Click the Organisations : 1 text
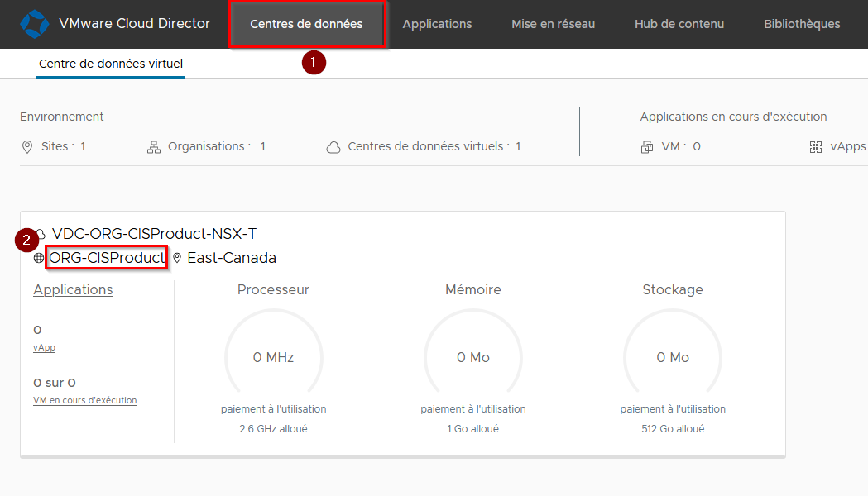Viewport: 868px width, 496px height. click(217, 146)
